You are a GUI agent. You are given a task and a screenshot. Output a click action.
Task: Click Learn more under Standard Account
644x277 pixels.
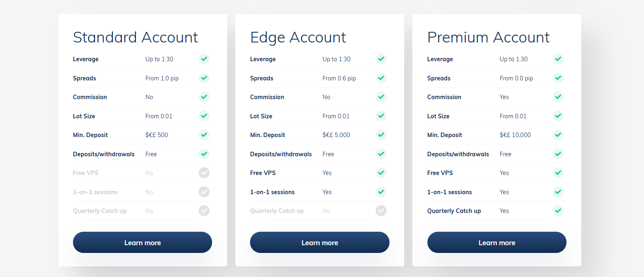click(142, 242)
